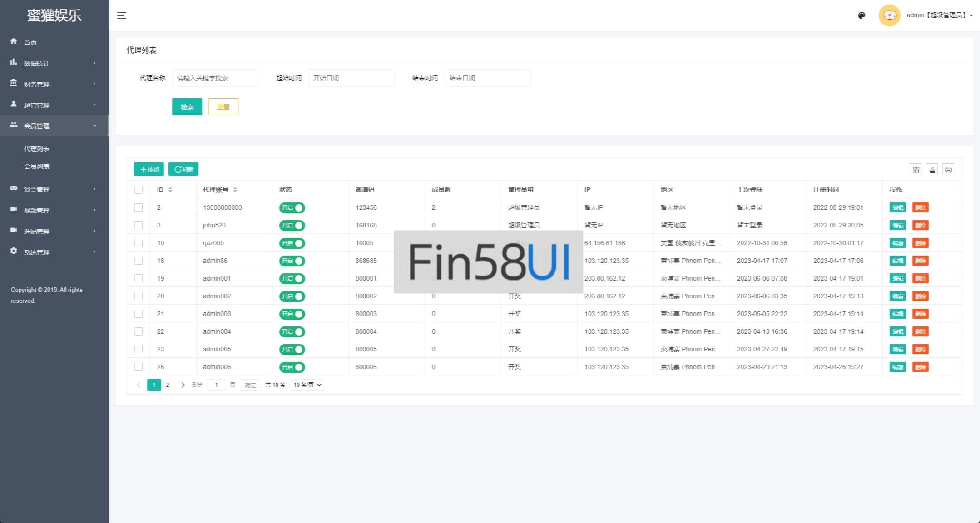Open 会员列表 submenu item
The height and width of the screenshot is (523, 980).
pos(37,167)
